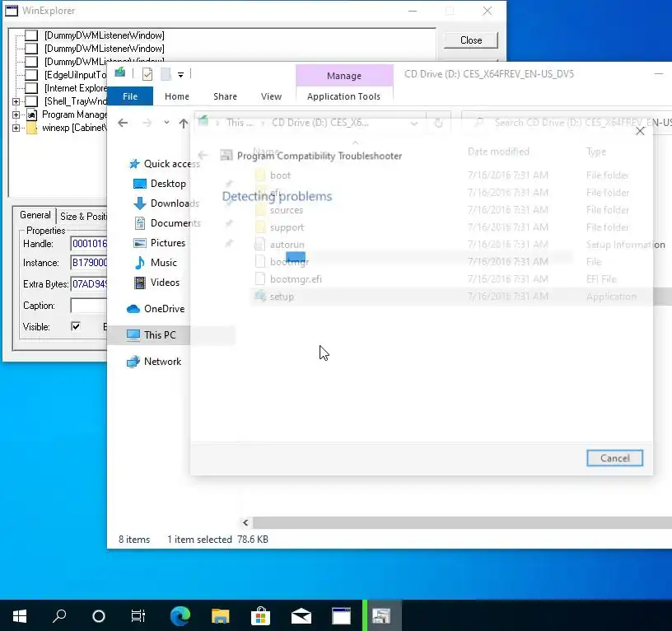The image size is (672, 631).
Task: Click the Caption text field
Action: pos(89,306)
